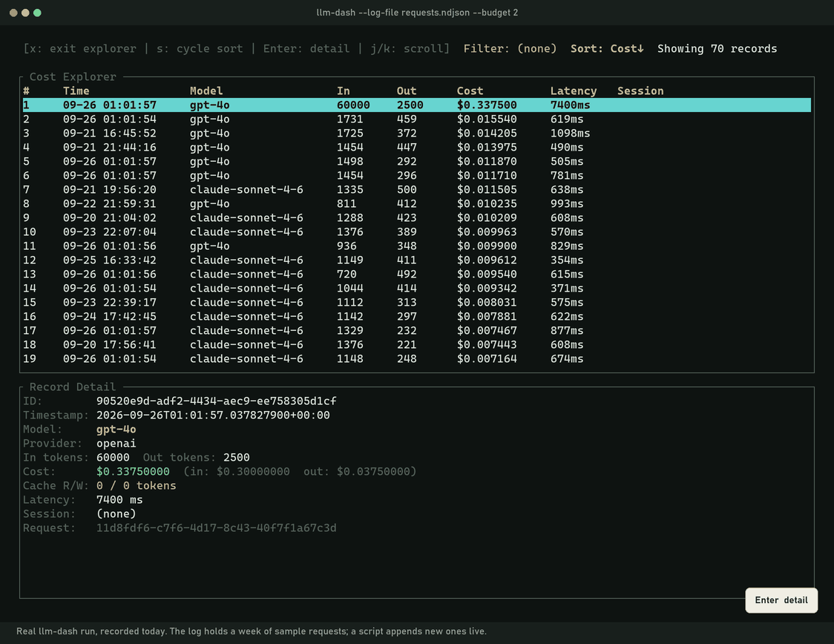The image size is (834, 644).
Task: Click the Out tokens 2500 detail value
Action: coord(236,457)
